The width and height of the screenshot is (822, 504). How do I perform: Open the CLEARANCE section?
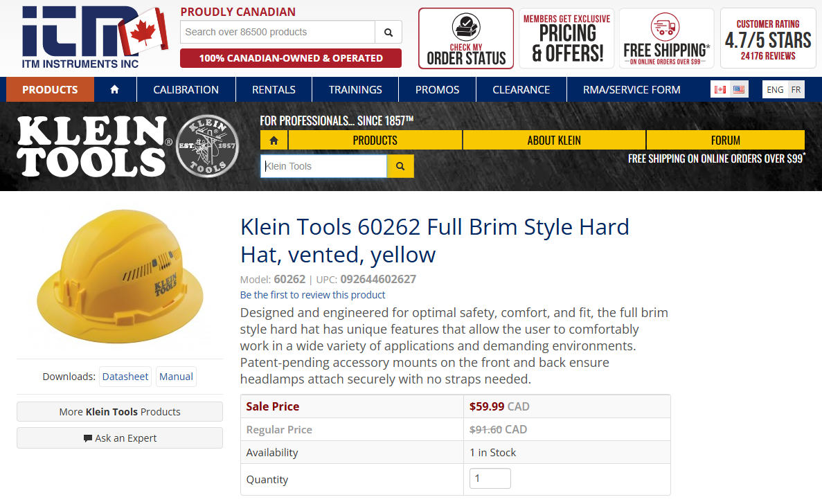[521, 89]
